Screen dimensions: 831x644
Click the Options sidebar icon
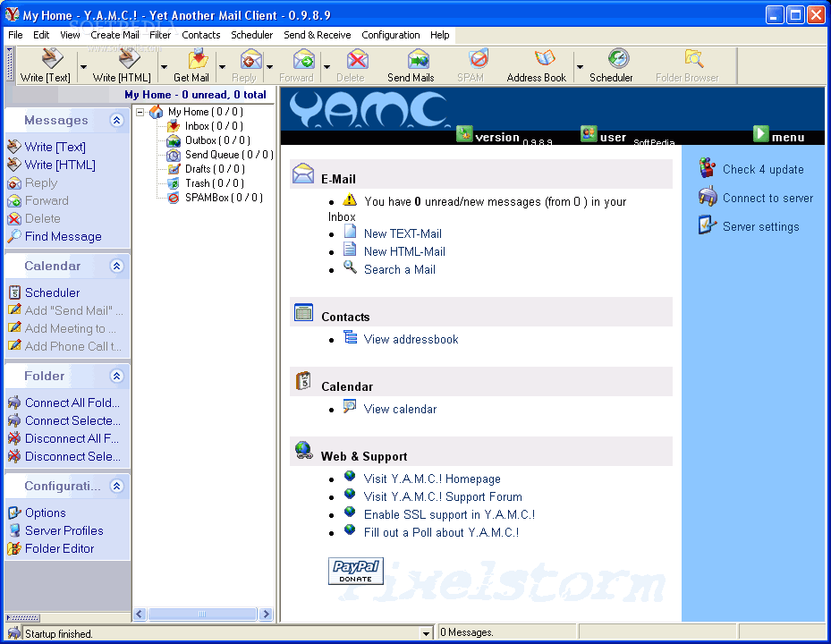[x=14, y=513]
